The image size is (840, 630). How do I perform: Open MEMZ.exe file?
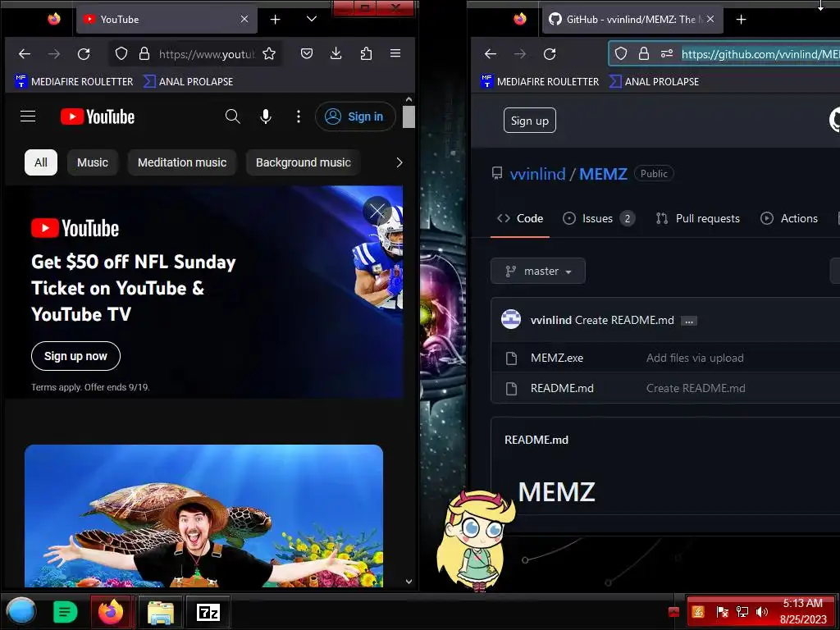(557, 358)
